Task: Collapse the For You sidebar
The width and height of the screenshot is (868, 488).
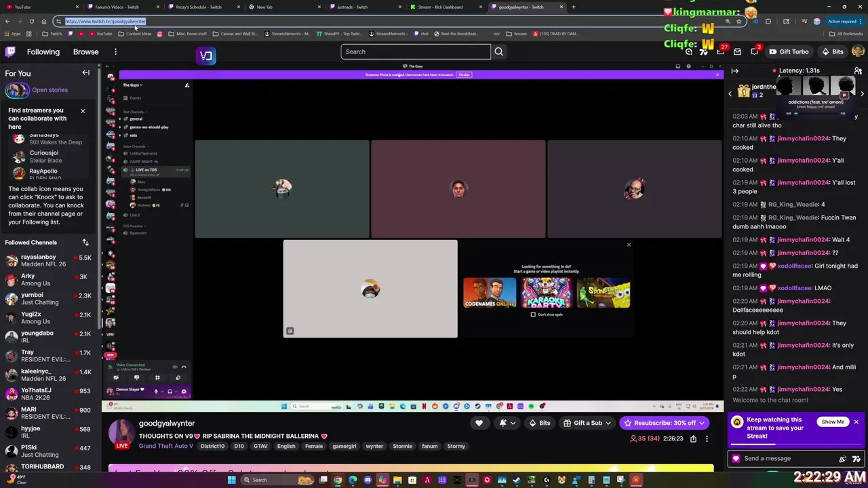Action: (x=86, y=73)
